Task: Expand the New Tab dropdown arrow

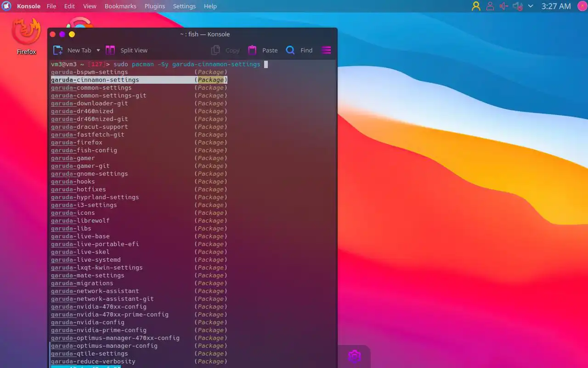Action: pyautogui.click(x=98, y=51)
